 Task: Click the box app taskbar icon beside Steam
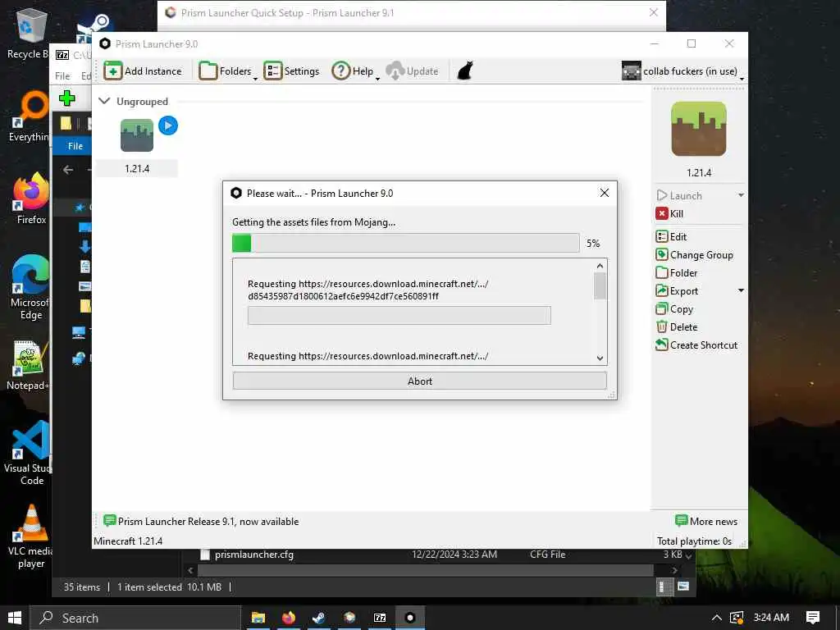pos(349,618)
